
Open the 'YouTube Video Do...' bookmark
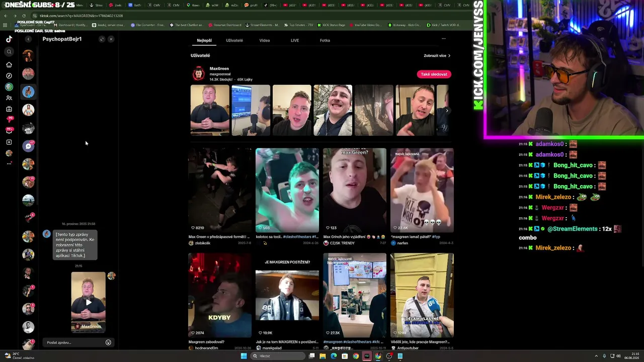pyautogui.click(x=365, y=25)
